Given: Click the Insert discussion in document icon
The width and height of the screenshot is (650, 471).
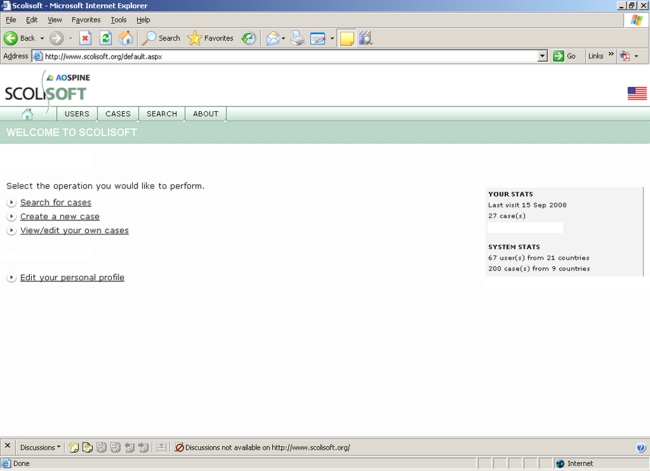Looking at the screenshot, I should tap(73, 447).
